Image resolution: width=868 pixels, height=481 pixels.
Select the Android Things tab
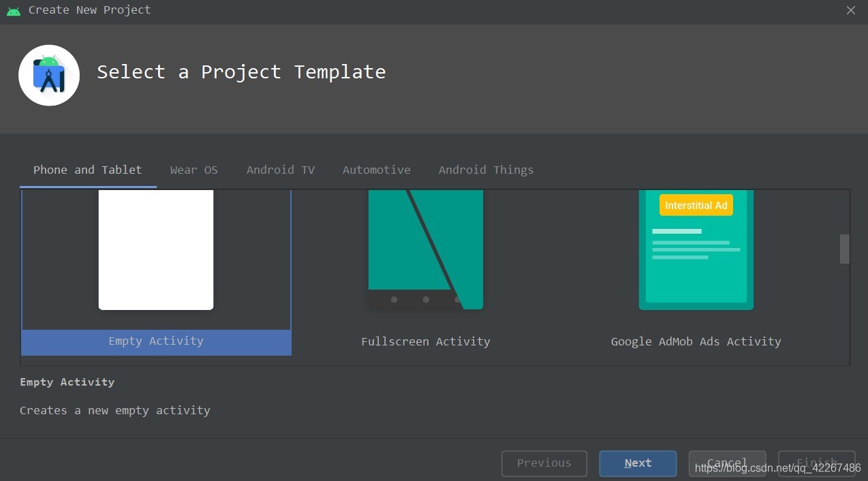coord(486,170)
